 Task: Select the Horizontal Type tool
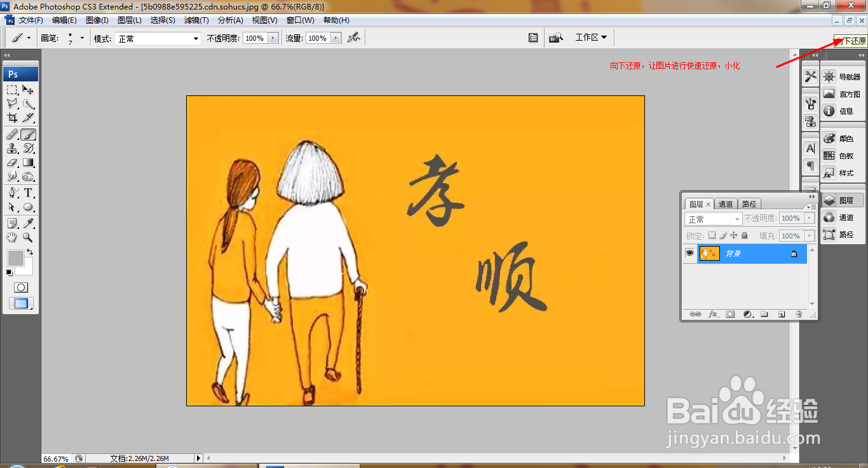point(29,193)
